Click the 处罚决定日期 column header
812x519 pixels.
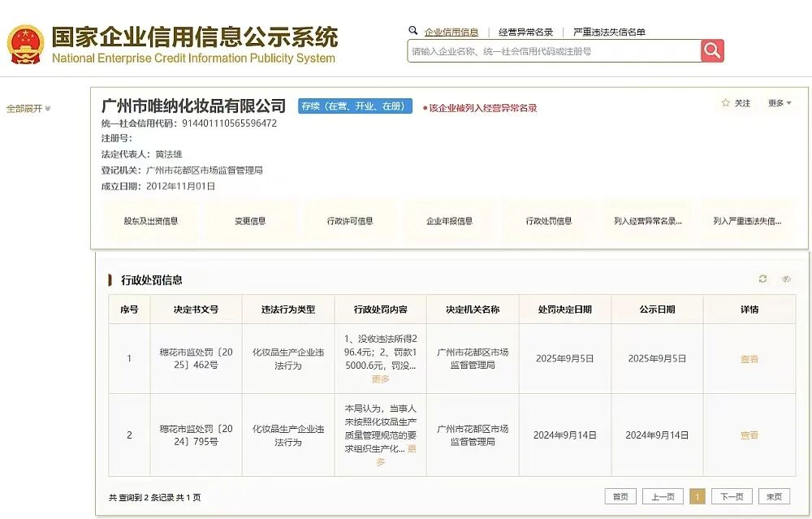point(565,309)
